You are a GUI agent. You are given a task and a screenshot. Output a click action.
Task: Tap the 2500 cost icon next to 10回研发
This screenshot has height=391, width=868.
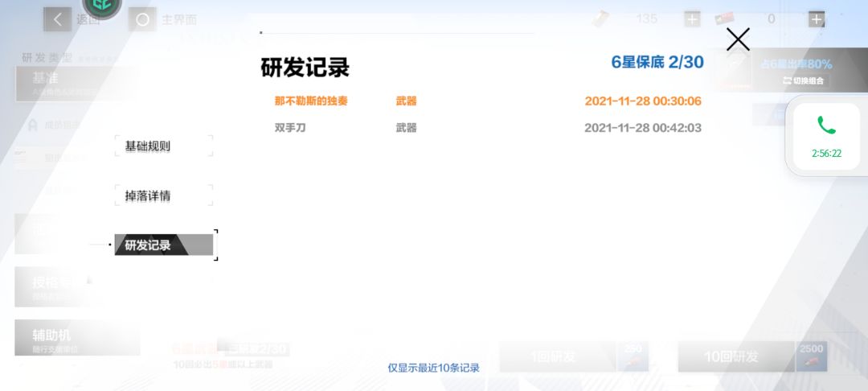coord(812,356)
